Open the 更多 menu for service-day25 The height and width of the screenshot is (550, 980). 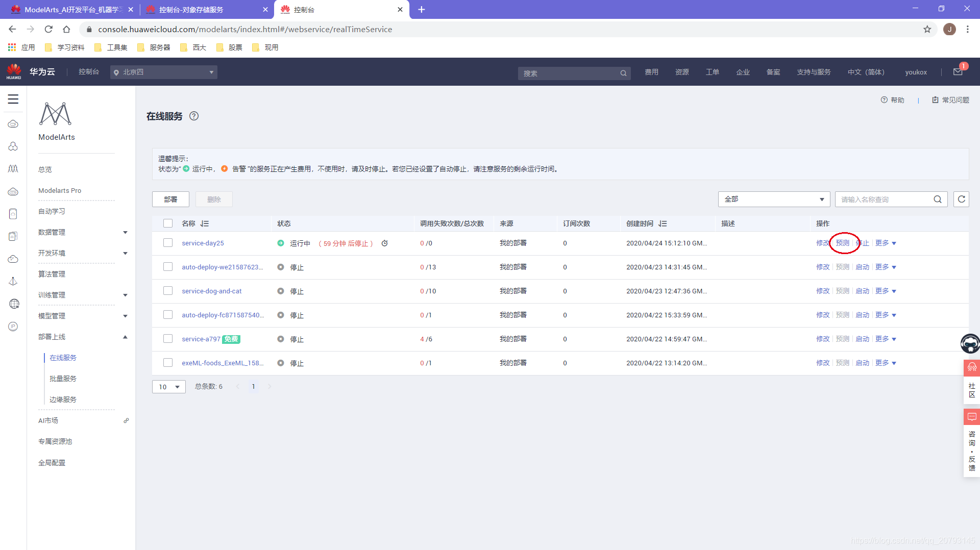[x=886, y=243]
